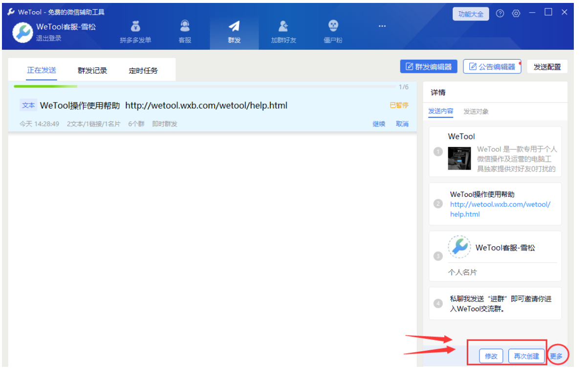
Task: Open the 加群好友 module
Action: pyautogui.click(x=283, y=33)
